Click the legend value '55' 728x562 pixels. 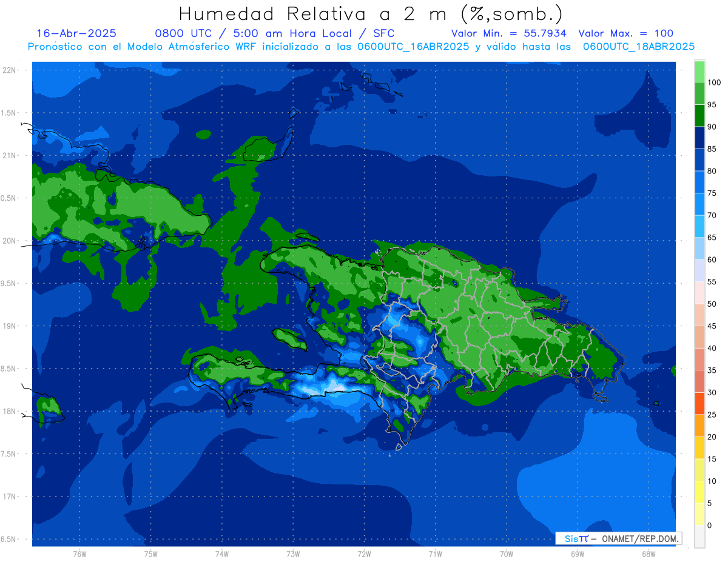tap(712, 282)
